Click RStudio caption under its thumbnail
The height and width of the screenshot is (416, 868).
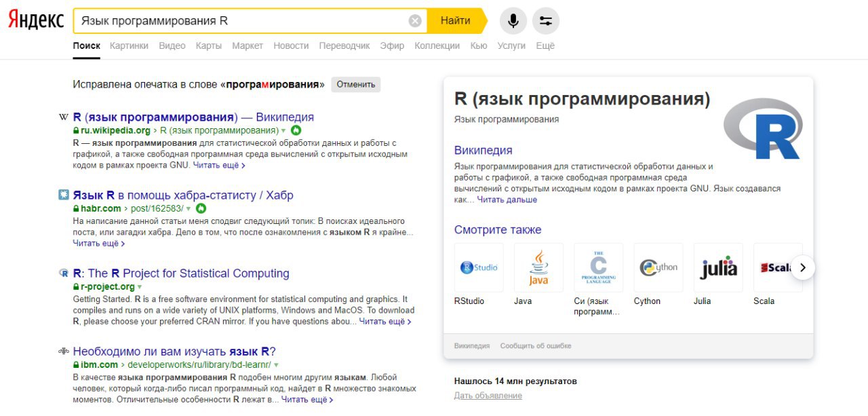pyautogui.click(x=469, y=301)
